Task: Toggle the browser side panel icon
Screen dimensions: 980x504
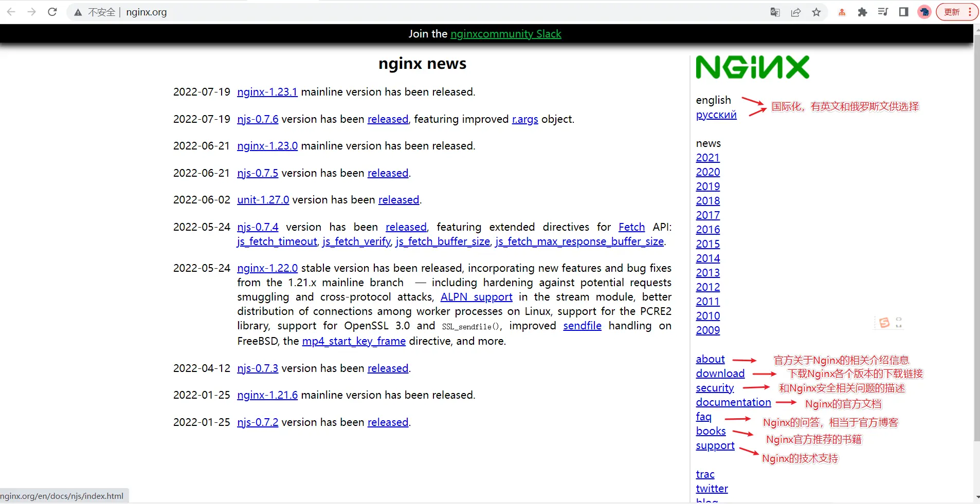Action: tap(904, 12)
